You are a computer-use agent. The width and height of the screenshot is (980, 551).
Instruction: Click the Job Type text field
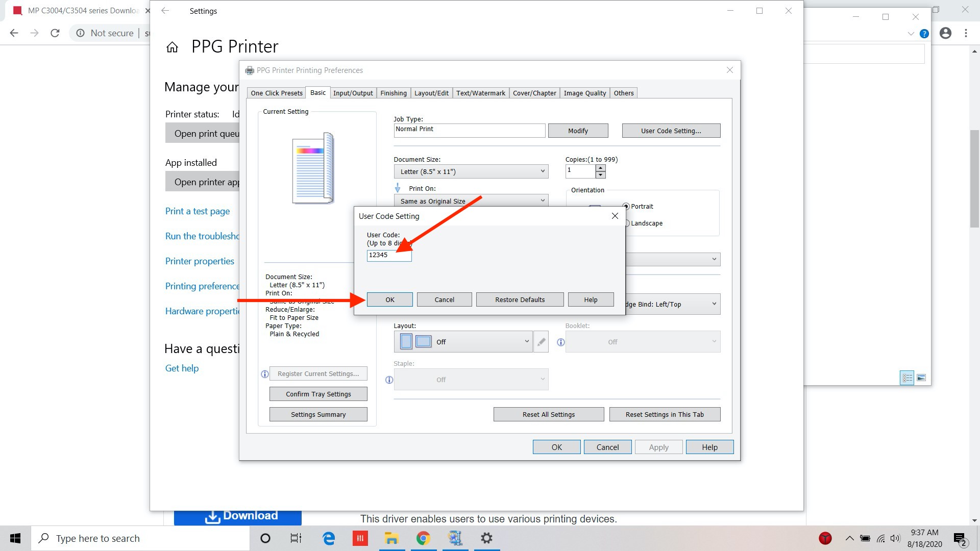469,131
